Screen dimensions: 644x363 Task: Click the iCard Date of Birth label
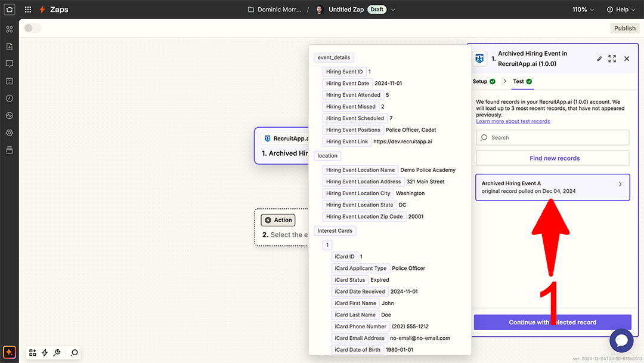point(357,349)
